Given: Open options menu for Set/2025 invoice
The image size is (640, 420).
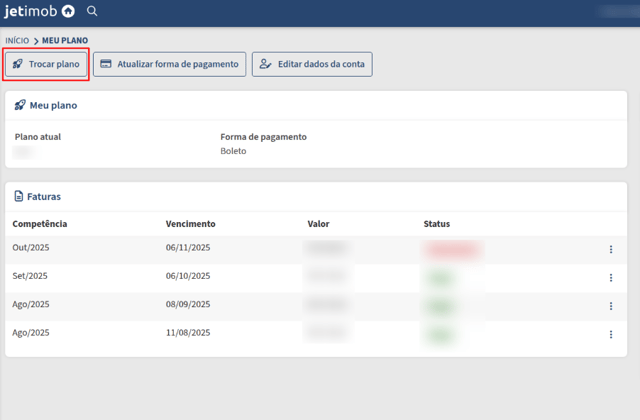Looking at the screenshot, I should (611, 278).
